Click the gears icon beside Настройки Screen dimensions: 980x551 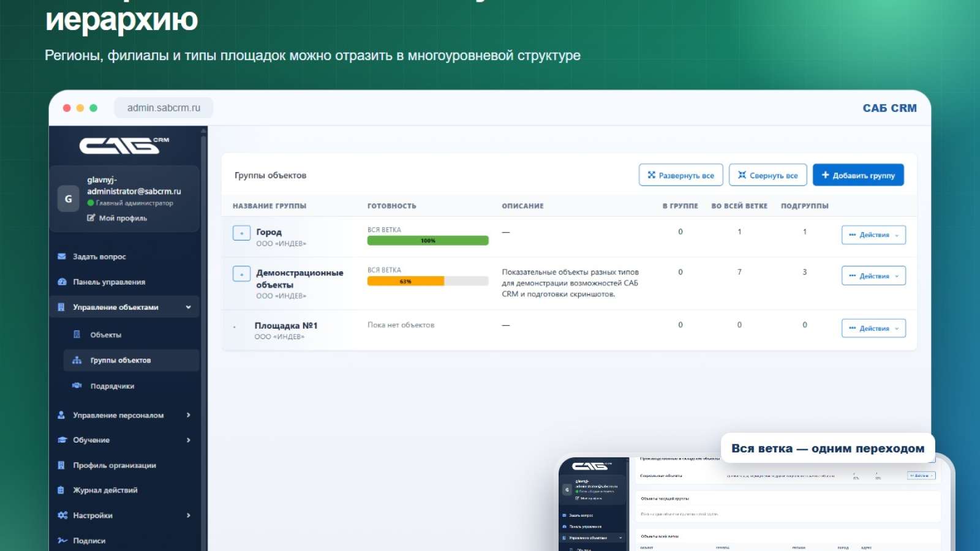click(62, 515)
